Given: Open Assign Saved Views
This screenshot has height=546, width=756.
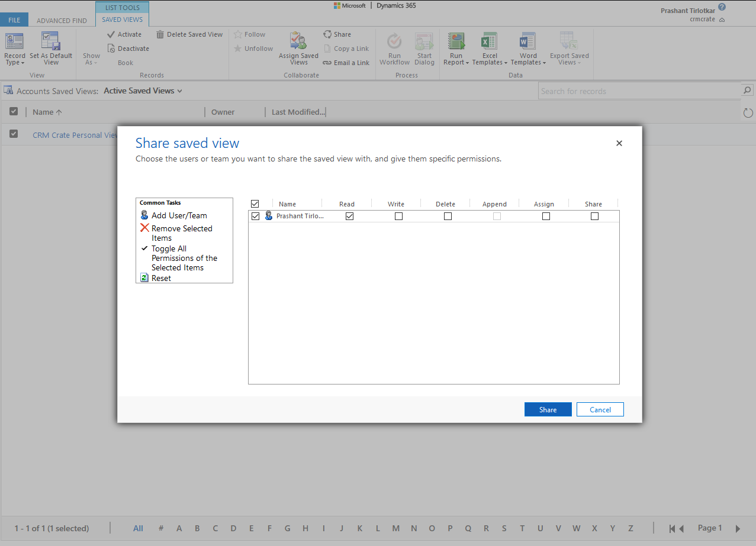Looking at the screenshot, I should pyautogui.click(x=298, y=49).
